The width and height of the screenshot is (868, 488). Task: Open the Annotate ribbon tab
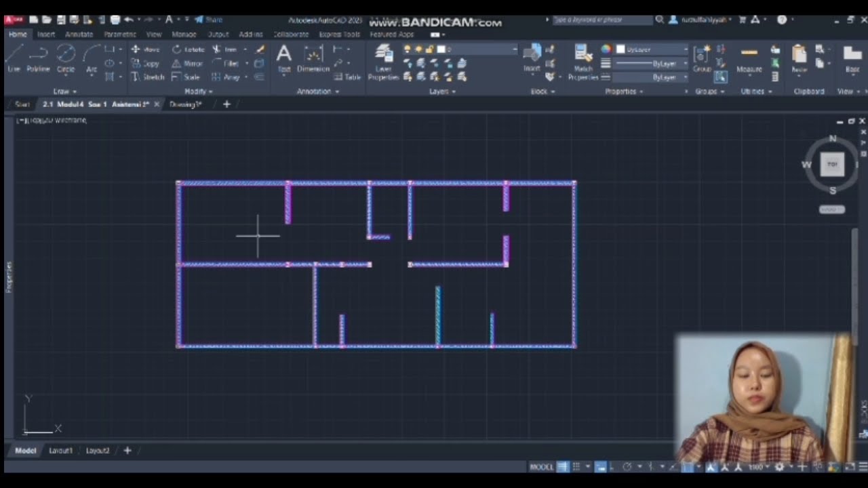point(79,35)
